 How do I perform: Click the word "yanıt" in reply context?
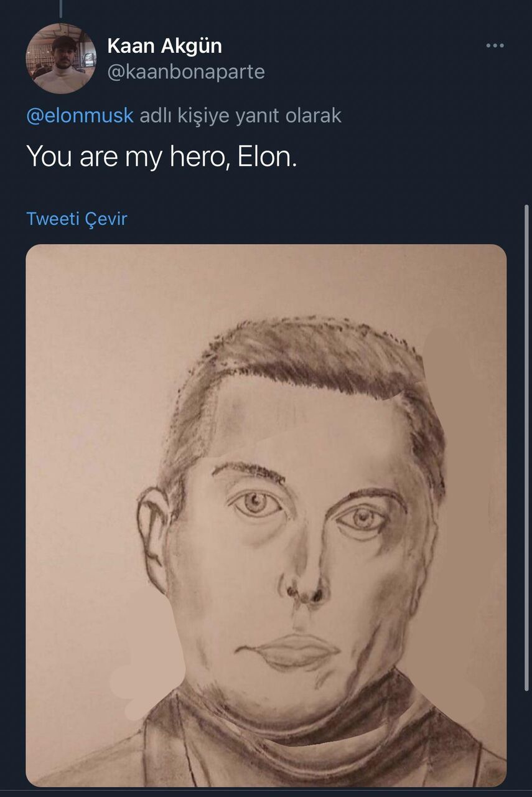259,116
